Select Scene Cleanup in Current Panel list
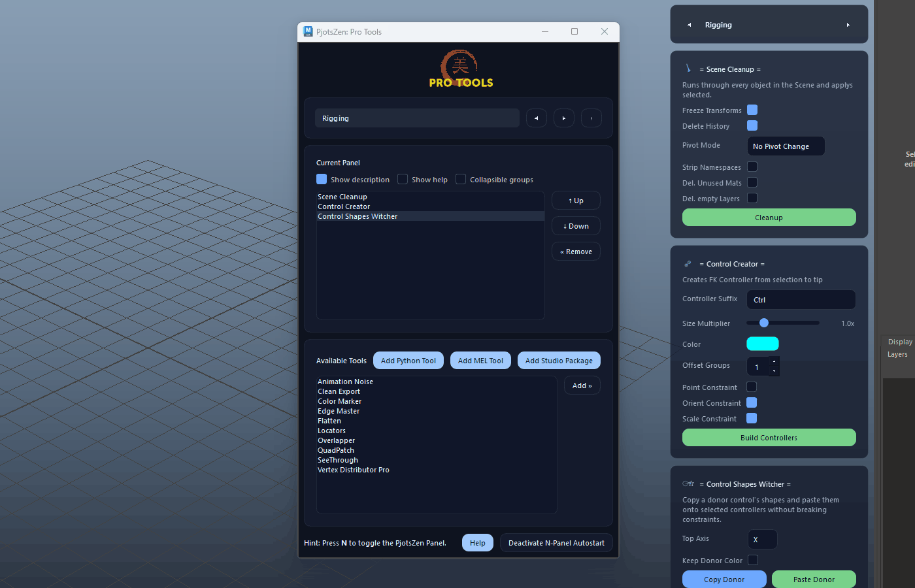 430,197
